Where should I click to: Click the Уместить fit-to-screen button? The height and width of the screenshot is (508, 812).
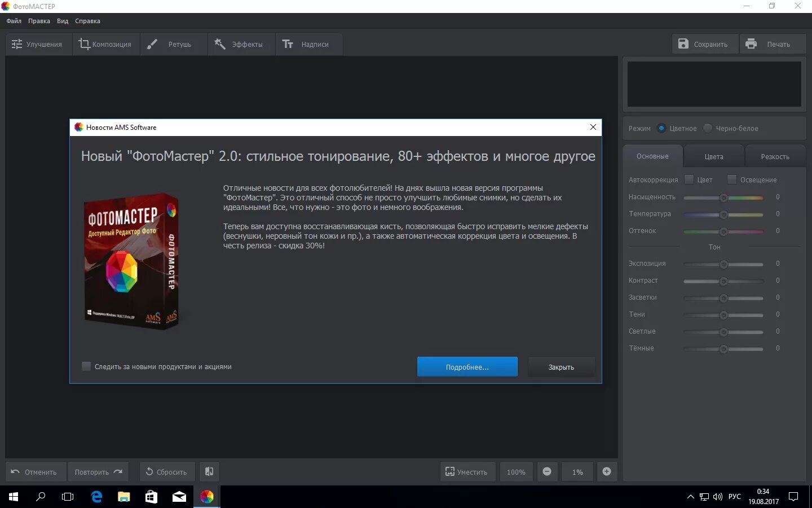pos(467,472)
